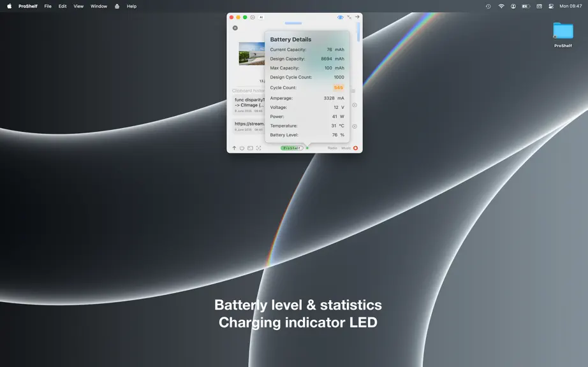Click the Design Capacity 8694 value
The width and height of the screenshot is (588, 367).
[327, 59]
